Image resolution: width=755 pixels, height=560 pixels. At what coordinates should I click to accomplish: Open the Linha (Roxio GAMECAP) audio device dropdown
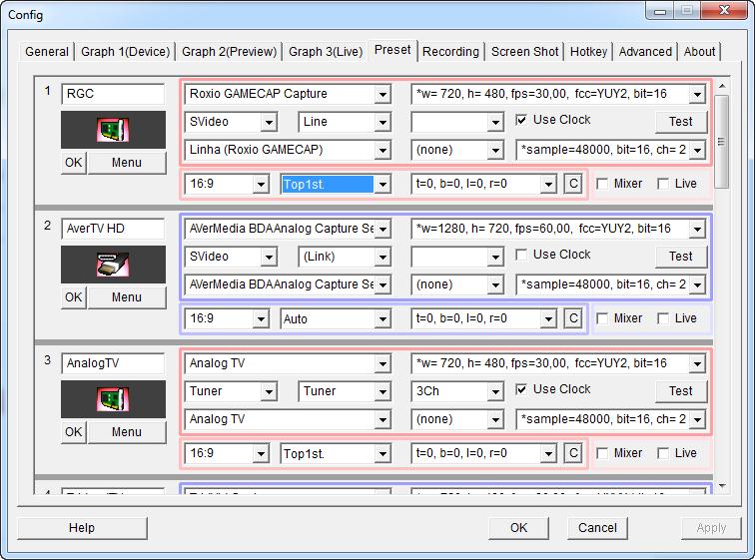pos(288,150)
